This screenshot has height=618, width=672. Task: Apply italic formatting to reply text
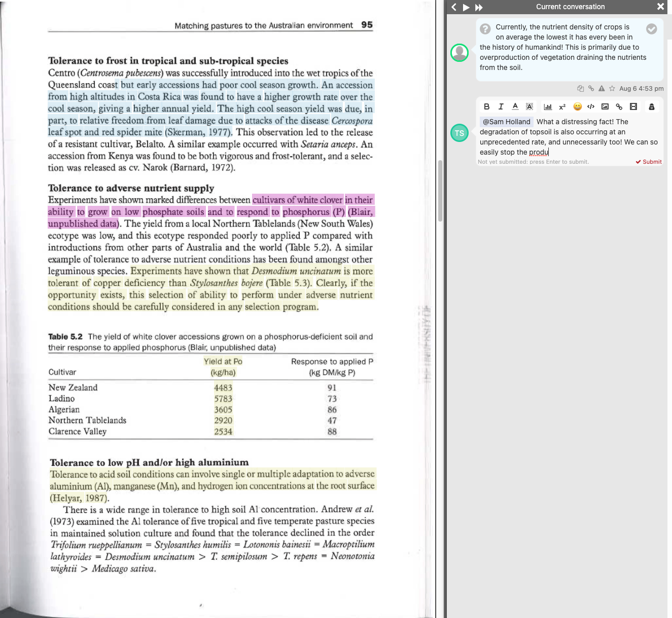(x=501, y=106)
